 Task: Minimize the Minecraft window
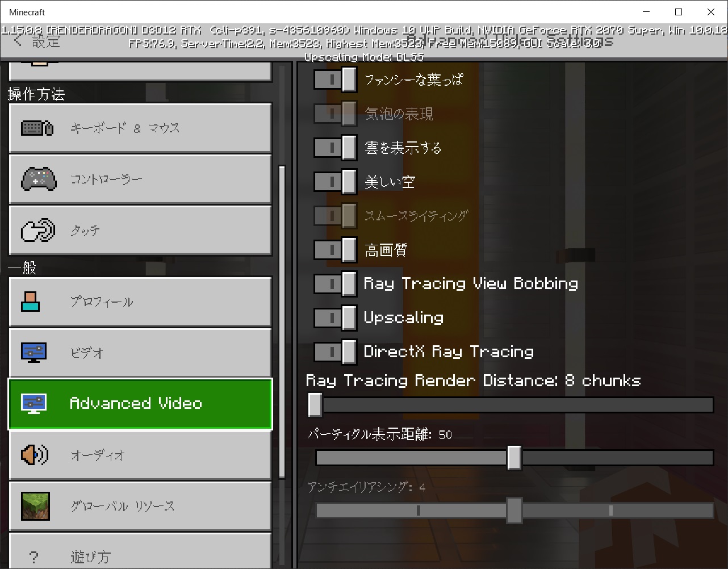pyautogui.click(x=646, y=12)
